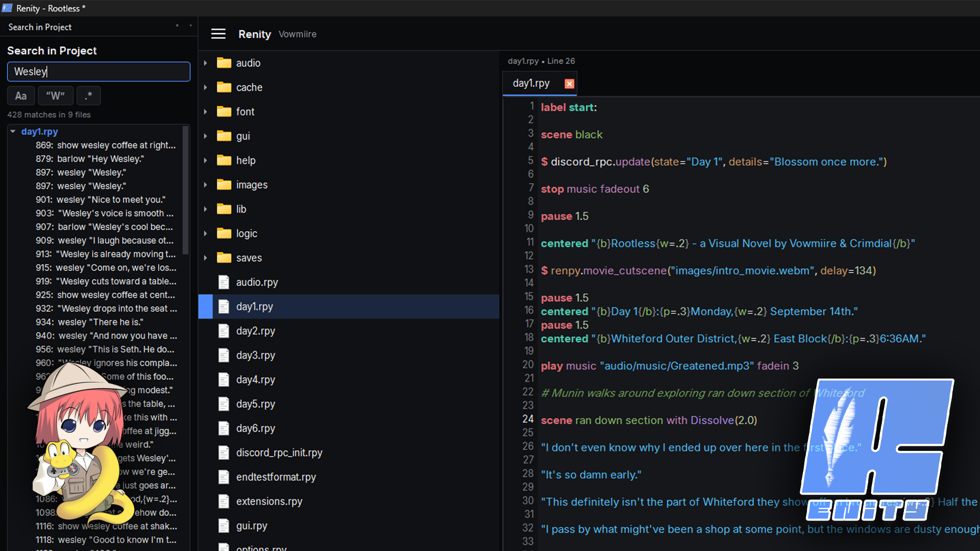Click the saves folder icon
The image size is (980, 551).
pyautogui.click(x=224, y=258)
